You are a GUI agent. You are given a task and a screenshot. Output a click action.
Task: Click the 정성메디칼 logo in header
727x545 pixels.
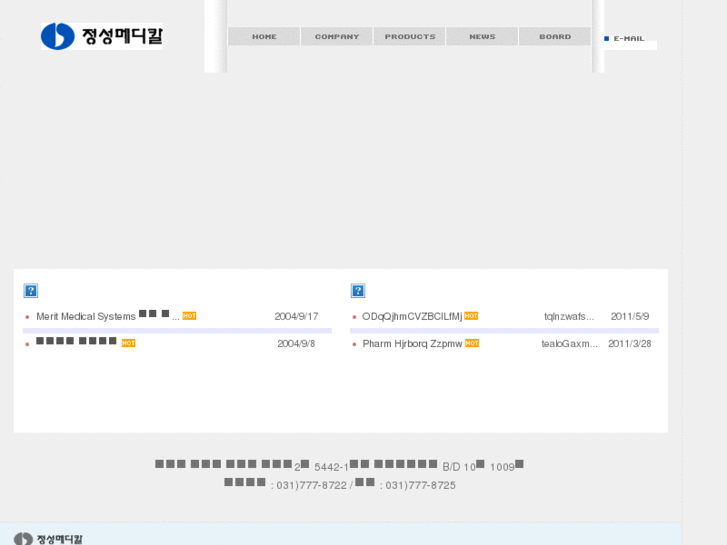click(x=102, y=36)
